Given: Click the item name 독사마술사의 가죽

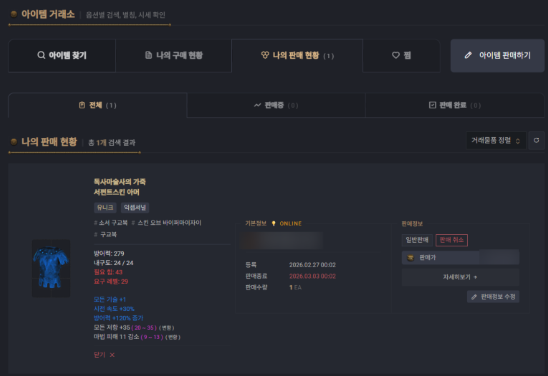Looking at the screenshot, I should [x=120, y=182].
